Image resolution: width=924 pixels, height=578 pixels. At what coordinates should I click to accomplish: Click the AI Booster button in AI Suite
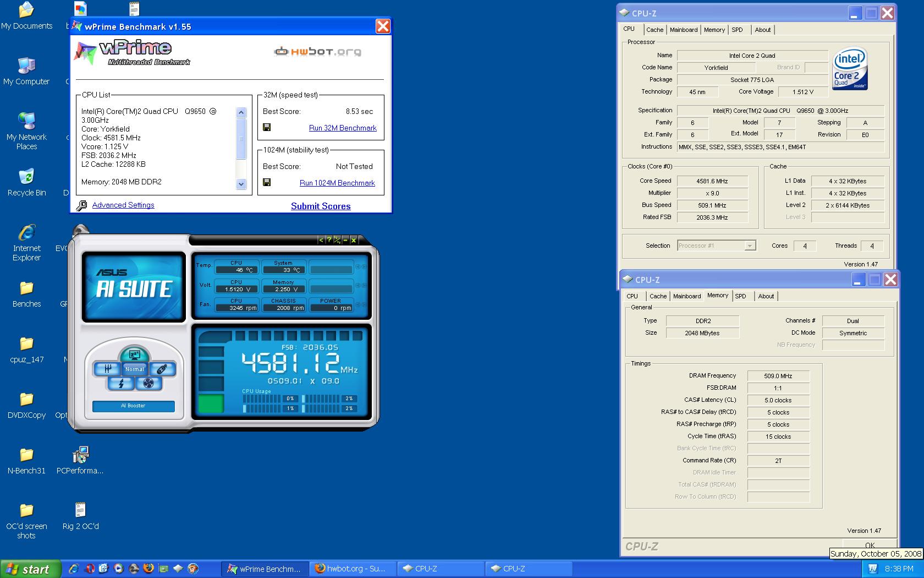134,406
